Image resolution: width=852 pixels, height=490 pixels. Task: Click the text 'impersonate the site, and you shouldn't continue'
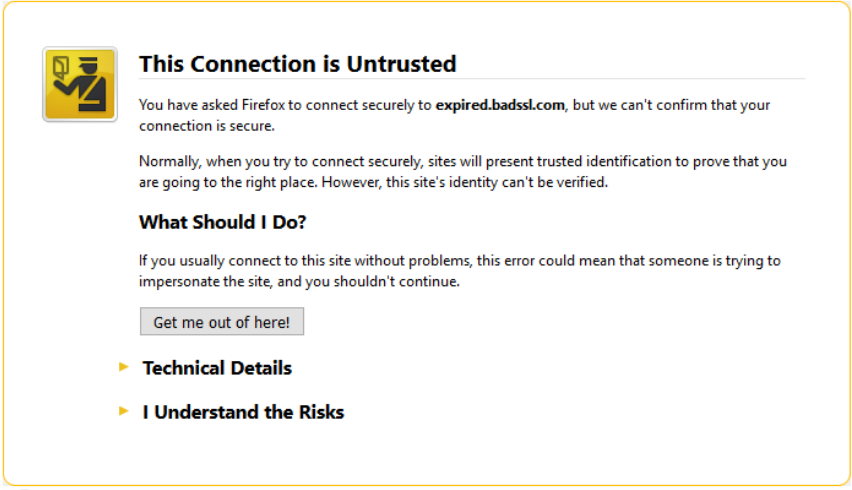click(299, 281)
